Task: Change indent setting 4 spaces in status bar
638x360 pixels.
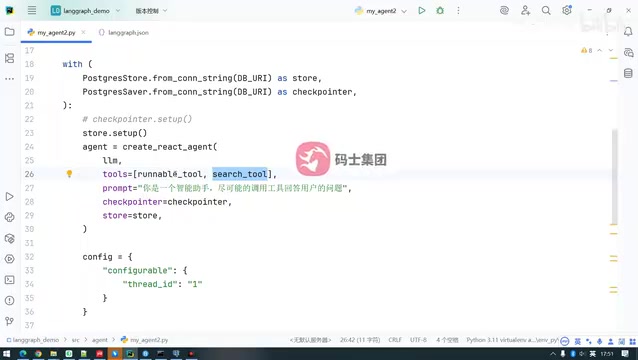Action: (x=447, y=340)
